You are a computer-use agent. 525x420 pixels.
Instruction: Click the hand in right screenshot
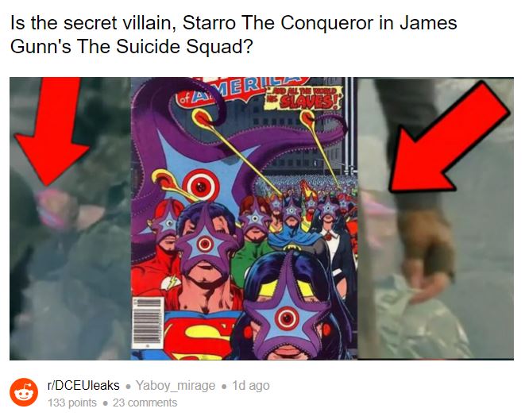point(427,254)
